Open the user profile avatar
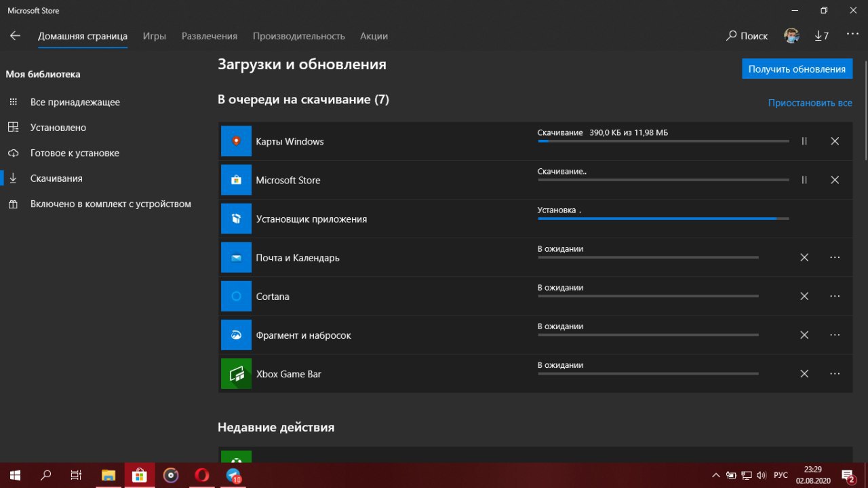This screenshot has width=868, height=488. pyautogui.click(x=791, y=36)
